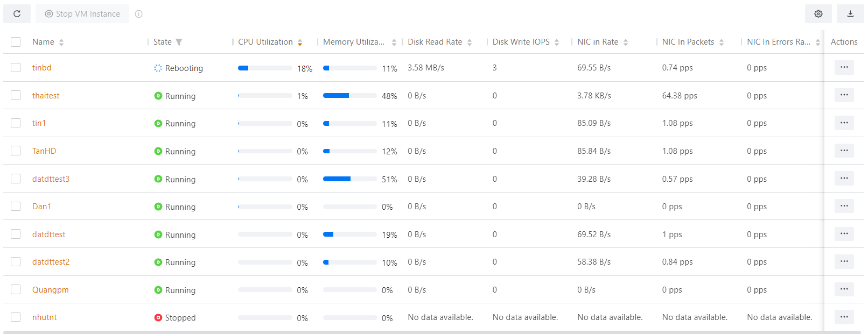Expand the more actions menu for datdttest3

[844, 179]
